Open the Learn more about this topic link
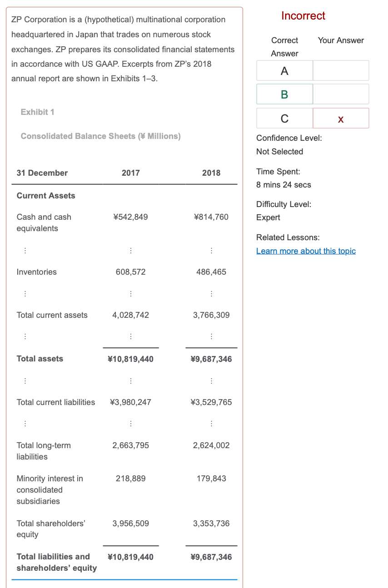The width and height of the screenshot is (388, 588). (306, 251)
